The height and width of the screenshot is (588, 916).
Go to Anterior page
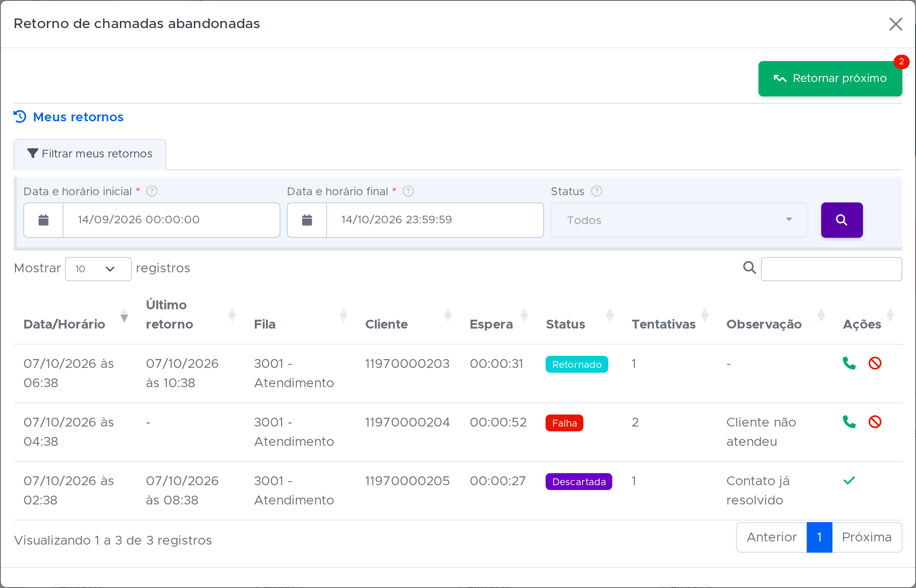(771, 537)
